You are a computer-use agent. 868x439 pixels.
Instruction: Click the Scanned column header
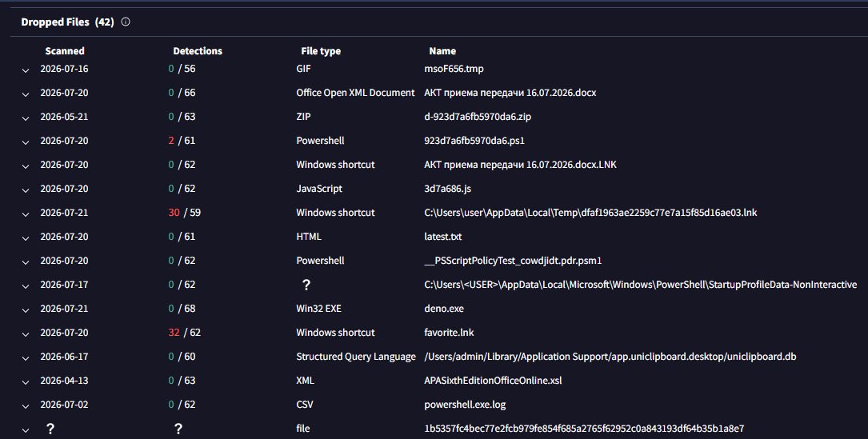(65, 51)
